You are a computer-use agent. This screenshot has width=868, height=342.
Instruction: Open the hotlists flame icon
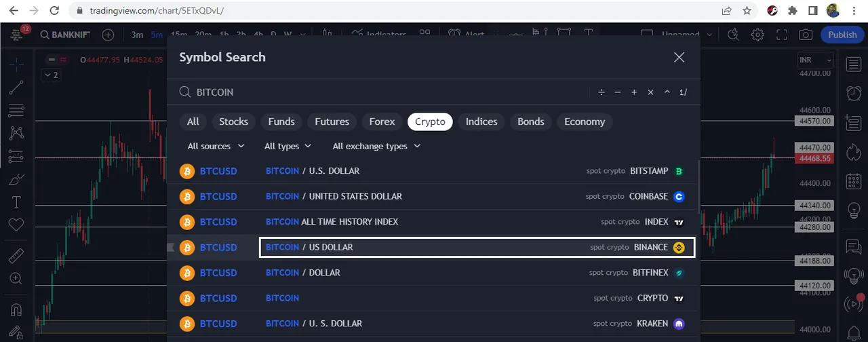click(852, 151)
